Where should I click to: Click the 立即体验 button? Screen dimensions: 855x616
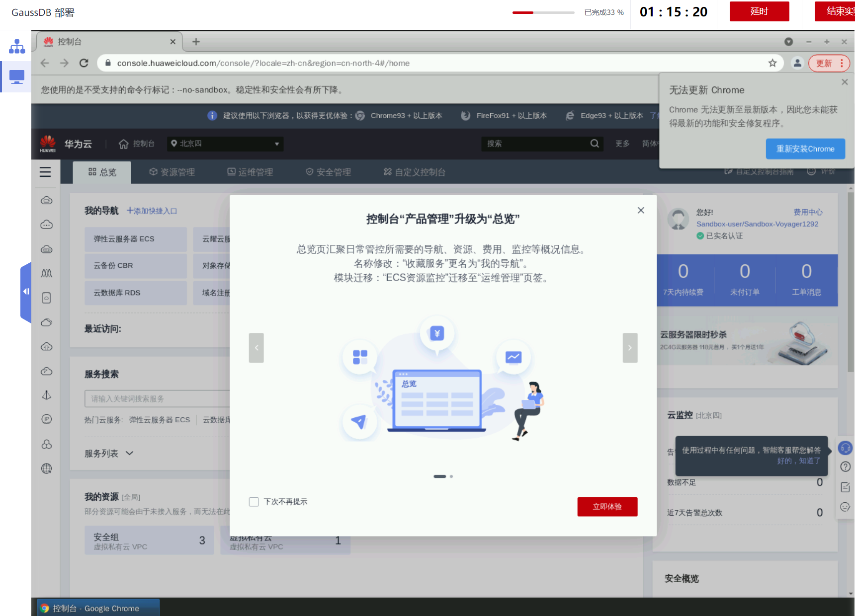click(607, 507)
